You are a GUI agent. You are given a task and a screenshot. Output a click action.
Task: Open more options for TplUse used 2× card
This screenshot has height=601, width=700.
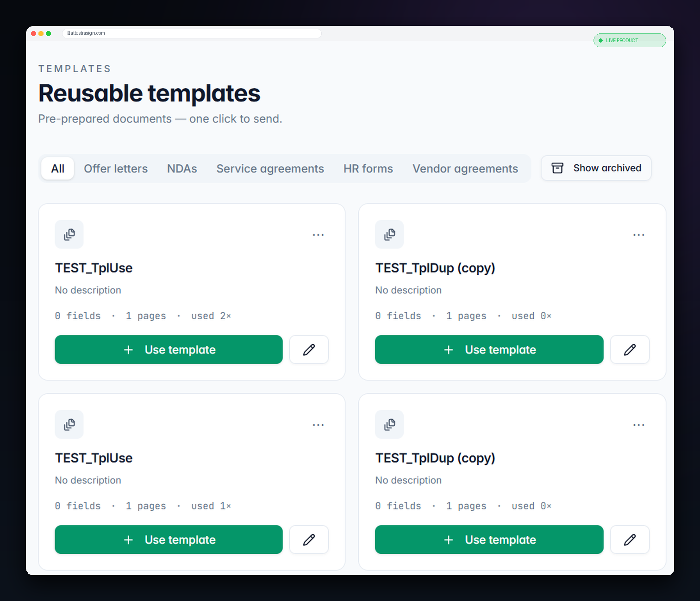[x=318, y=235]
